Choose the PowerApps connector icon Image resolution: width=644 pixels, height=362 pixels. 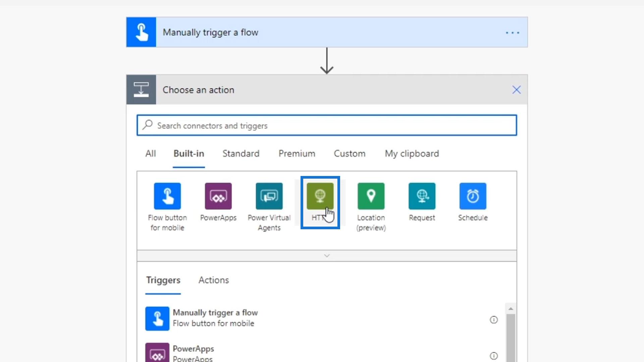point(218,196)
